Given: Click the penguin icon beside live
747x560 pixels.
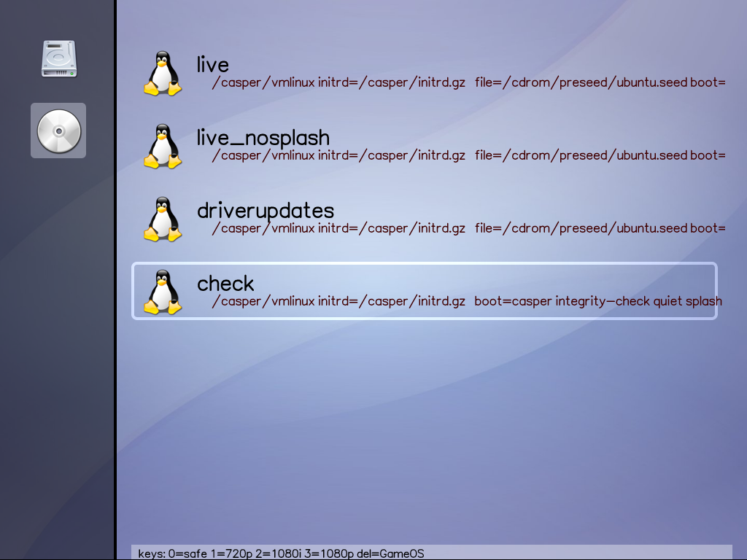Looking at the screenshot, I should tap(162, 74).
